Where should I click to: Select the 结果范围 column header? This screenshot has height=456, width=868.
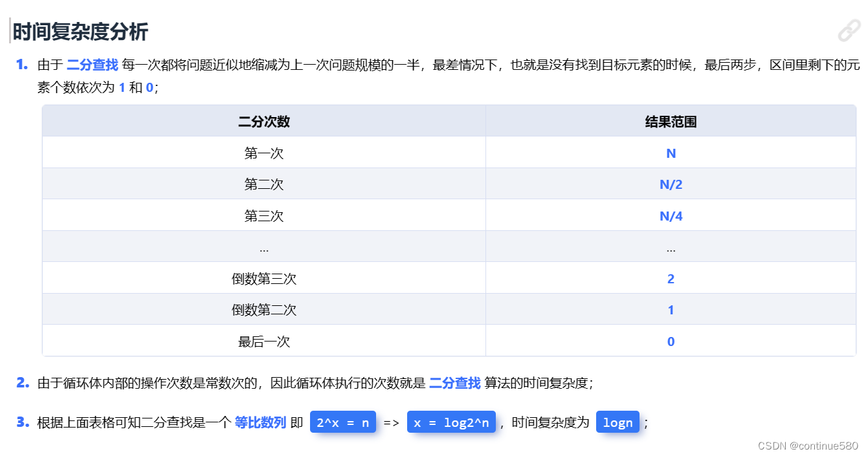(671, 121)
